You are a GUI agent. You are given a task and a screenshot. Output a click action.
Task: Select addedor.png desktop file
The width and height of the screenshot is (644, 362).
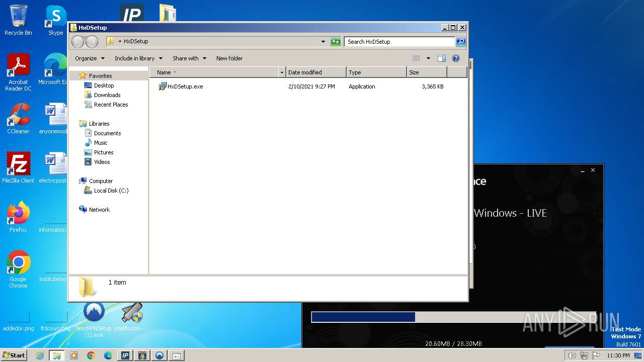coord(18,320)
